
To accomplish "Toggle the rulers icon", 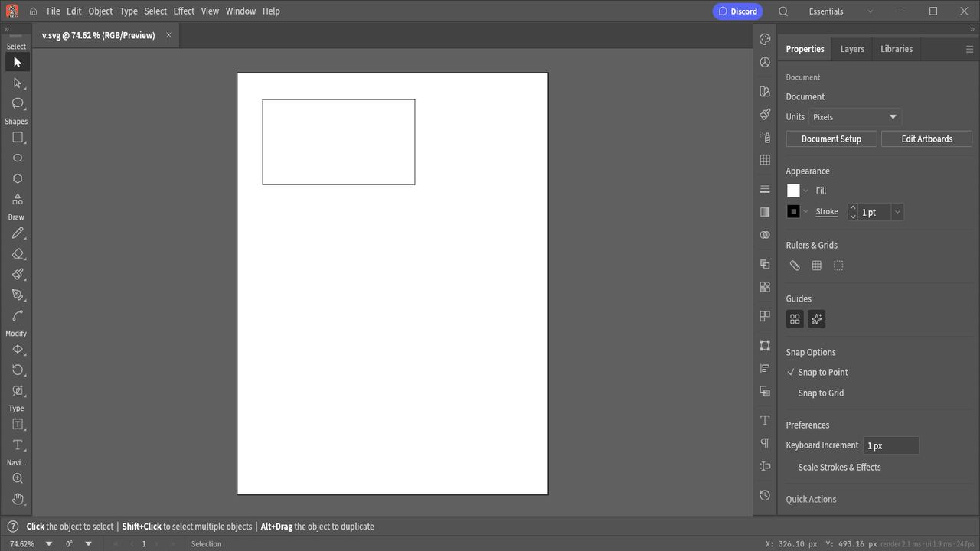I will (x=795, y=266).
